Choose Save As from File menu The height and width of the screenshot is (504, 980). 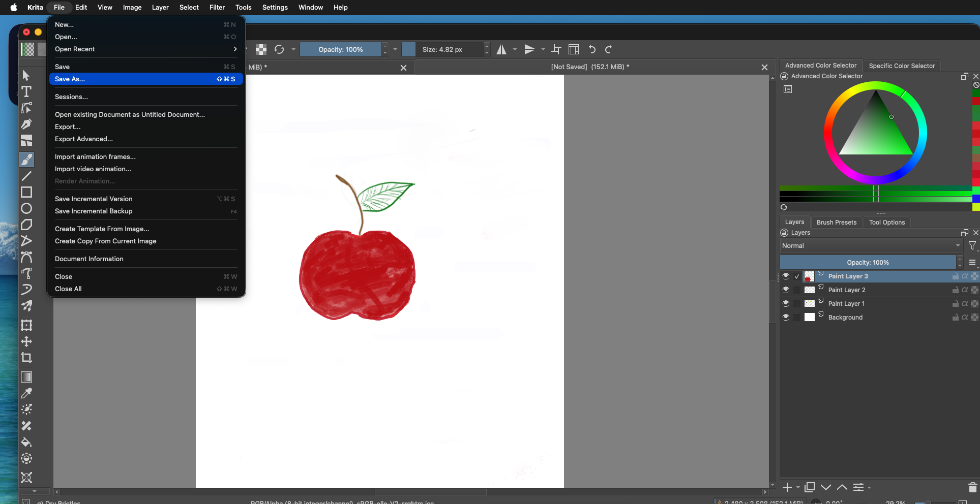146,79
